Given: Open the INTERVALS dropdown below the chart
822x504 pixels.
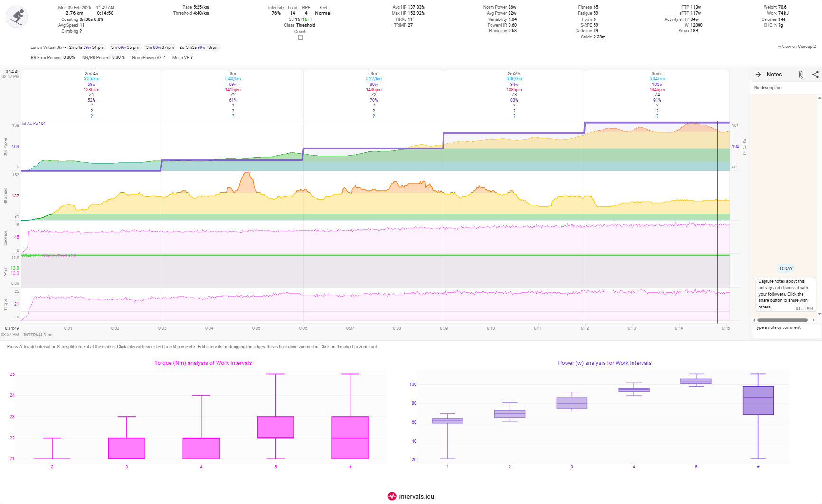Looking at the screenshot, I should tap(38, 335).
